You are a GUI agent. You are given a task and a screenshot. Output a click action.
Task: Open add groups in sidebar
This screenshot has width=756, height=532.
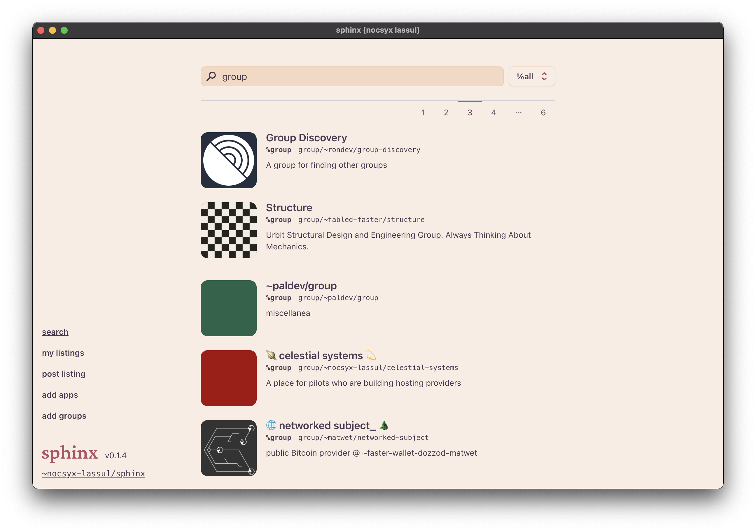[64, 416]
